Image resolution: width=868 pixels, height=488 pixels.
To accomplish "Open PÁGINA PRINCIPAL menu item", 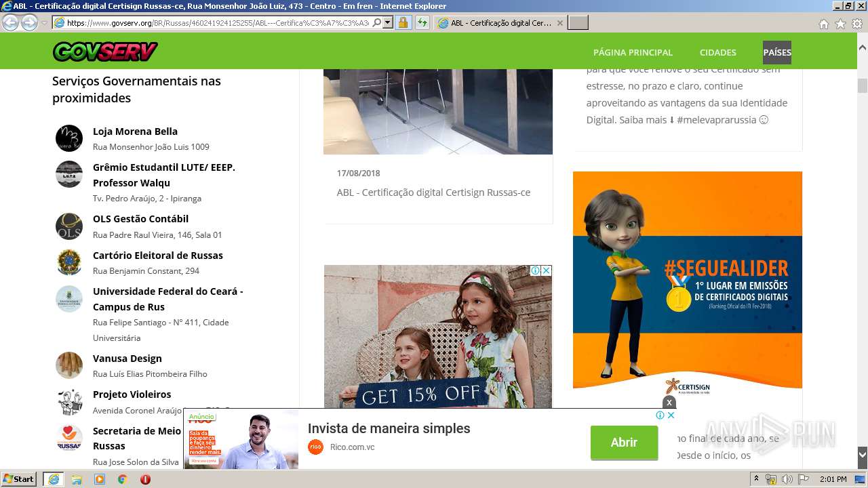I will (x=633, y=52).
